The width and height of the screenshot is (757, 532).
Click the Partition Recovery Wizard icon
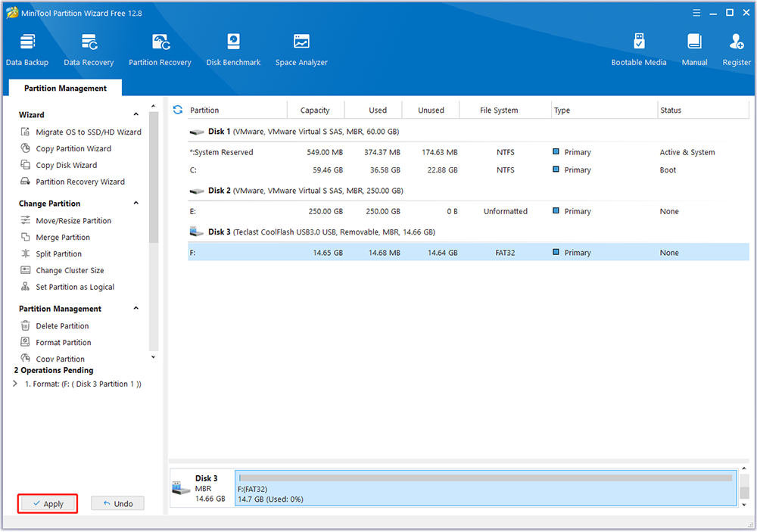pos(25,181)
